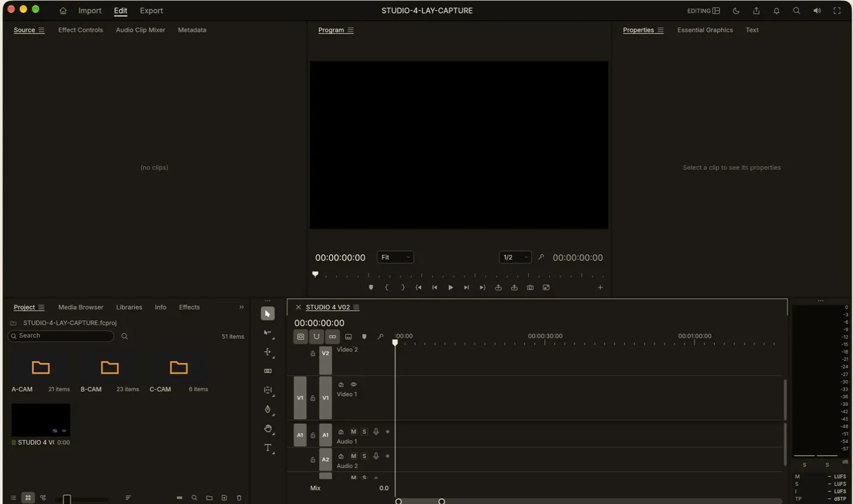Toggle Snap in Timeline (magnet)
Image resolution: width=853 pixels, height=504 pixels.
(316, 337)
